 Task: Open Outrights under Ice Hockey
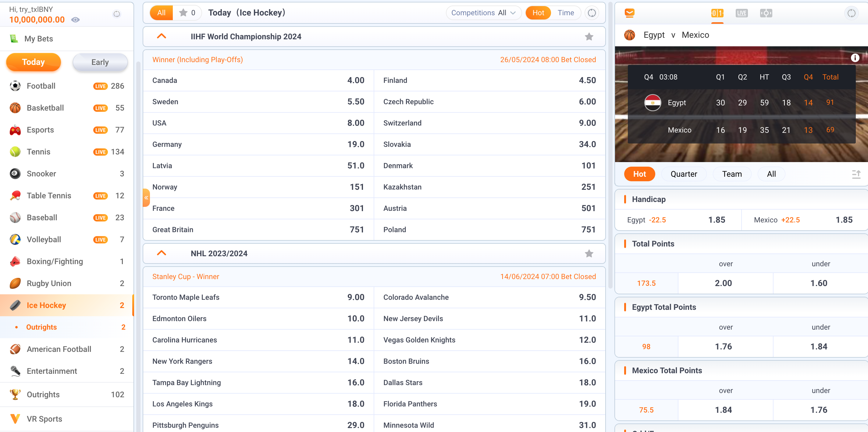click(67, 327)
